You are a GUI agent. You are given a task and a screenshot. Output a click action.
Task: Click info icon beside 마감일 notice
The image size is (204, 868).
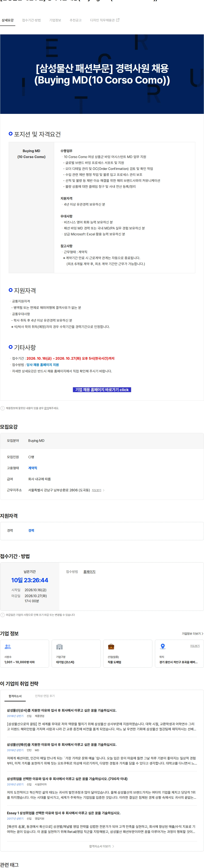(3, 615)
